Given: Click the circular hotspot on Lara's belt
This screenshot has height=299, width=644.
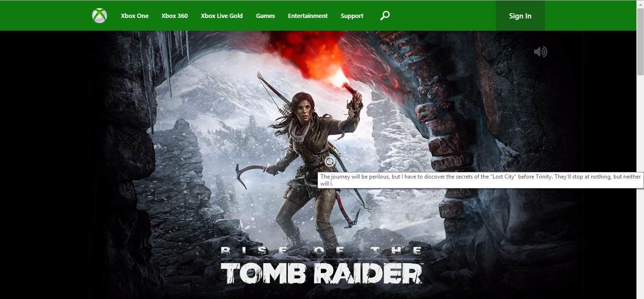Looking at the screenshot, I should pyautogui.click(x=330, y=162).
